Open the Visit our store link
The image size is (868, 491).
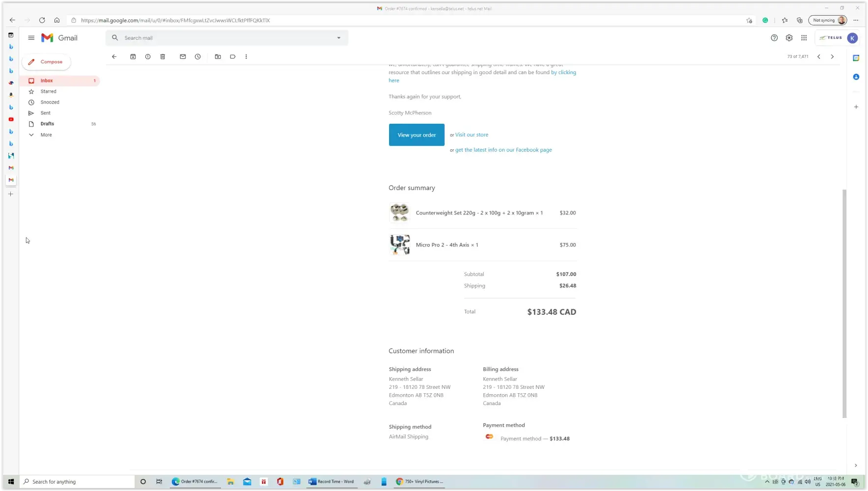(x=472, y=135)
